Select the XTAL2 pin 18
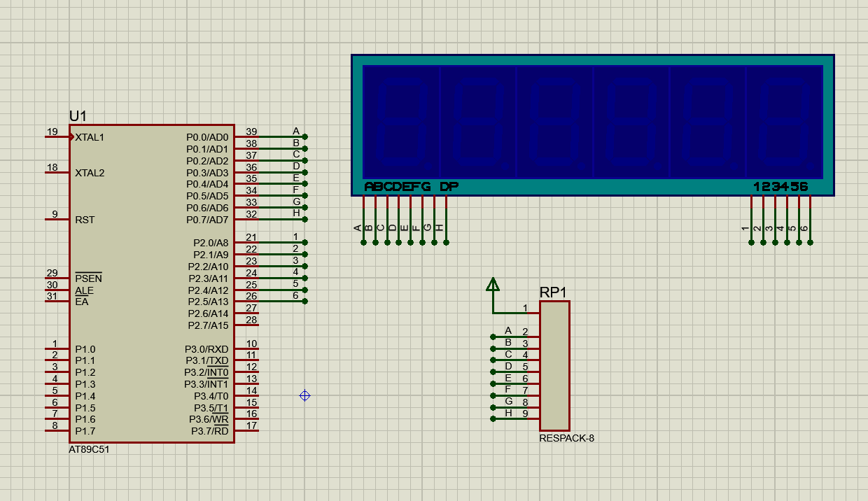The height and width of the screenshot is (501, 868). [x=57, y=172]
